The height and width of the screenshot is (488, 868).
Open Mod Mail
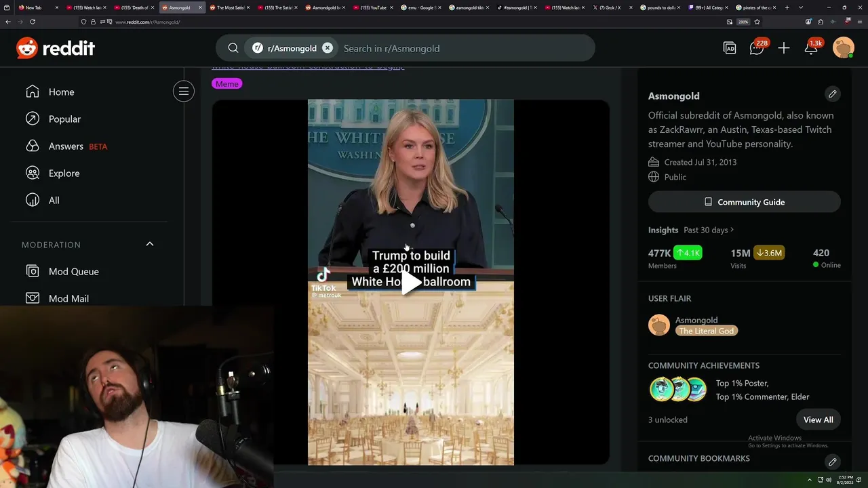point(68,298)
